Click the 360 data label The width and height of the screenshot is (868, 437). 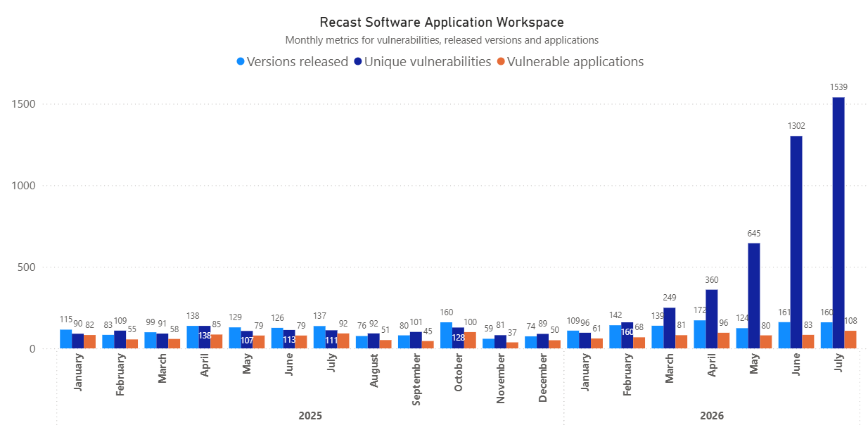(x=712, y=279)
